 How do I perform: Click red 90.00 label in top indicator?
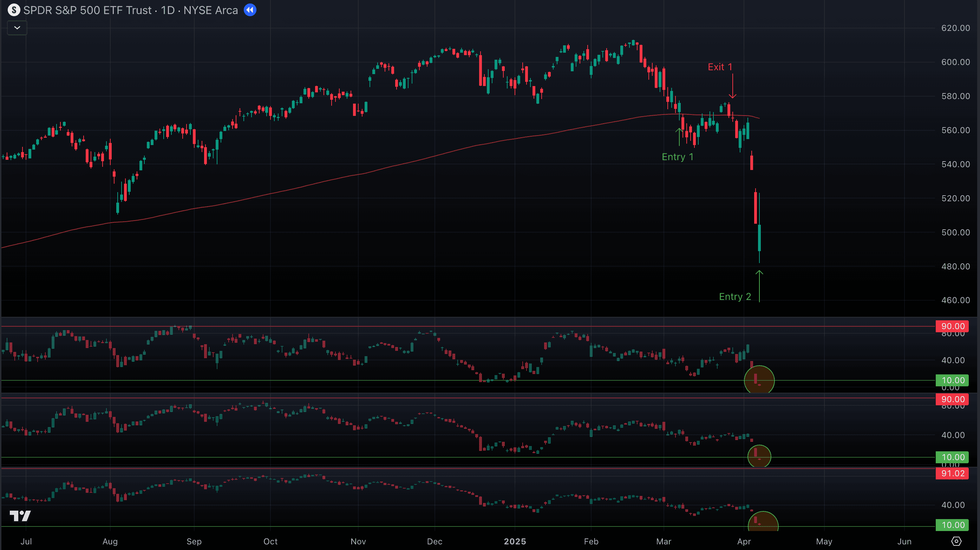[952, 326]
